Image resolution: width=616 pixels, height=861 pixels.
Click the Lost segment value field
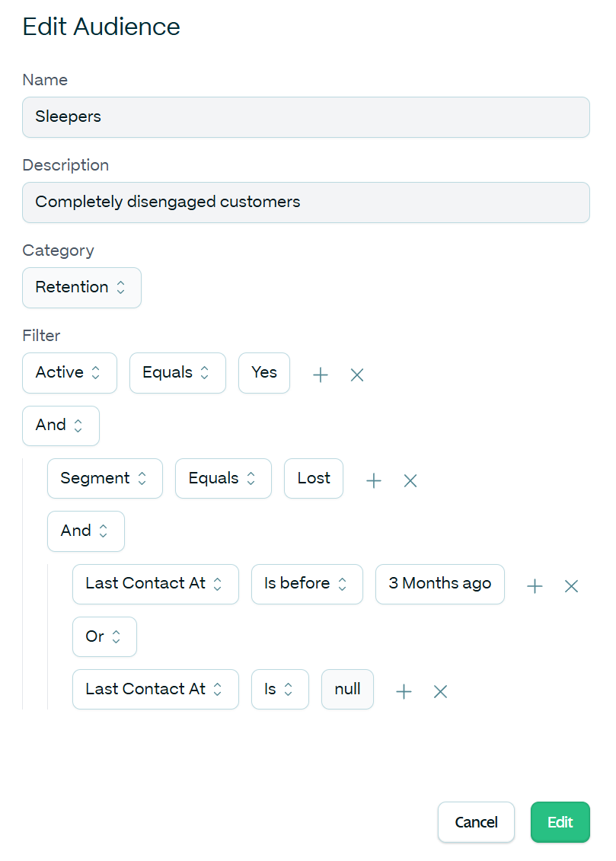pyautogui.click(x=314, y=479)
